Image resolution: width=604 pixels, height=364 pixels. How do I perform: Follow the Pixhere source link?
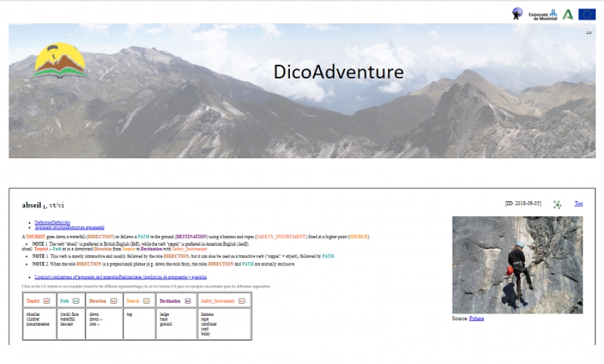476,318
